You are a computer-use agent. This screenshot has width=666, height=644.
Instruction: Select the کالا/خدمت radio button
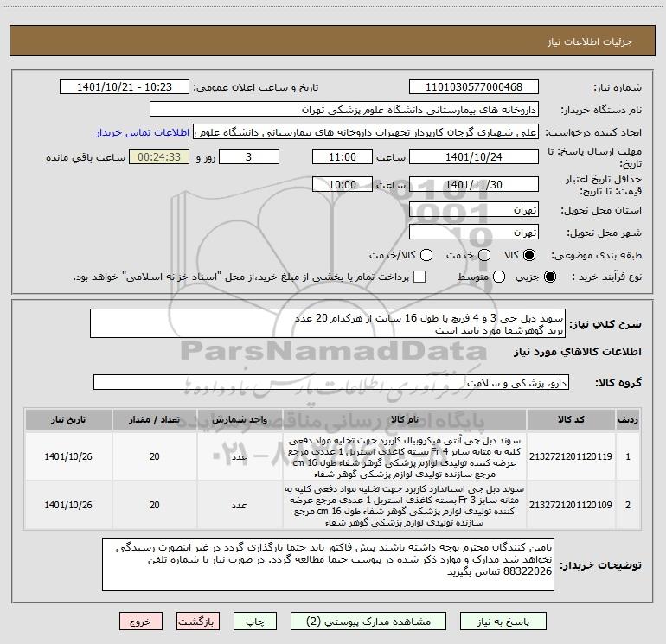coord(426,255)
